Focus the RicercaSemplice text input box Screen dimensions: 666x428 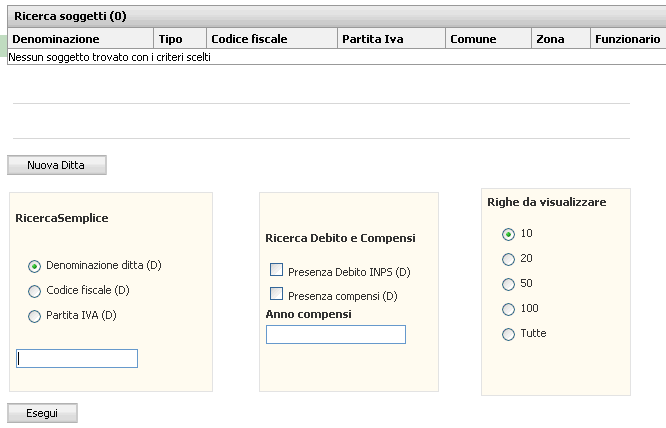77,358
